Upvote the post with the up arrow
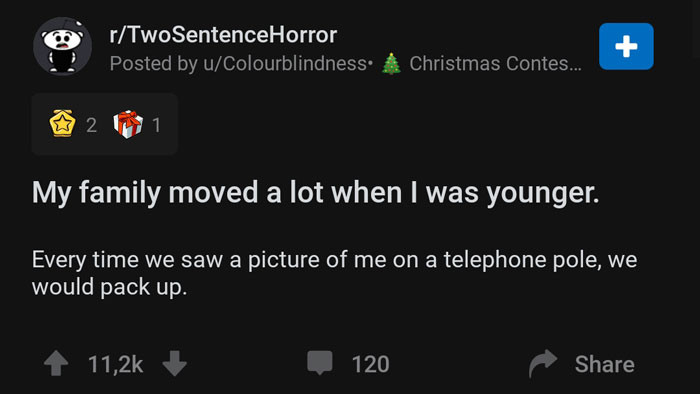Viewport: 700px width, 394px height. tap(56, 363)
